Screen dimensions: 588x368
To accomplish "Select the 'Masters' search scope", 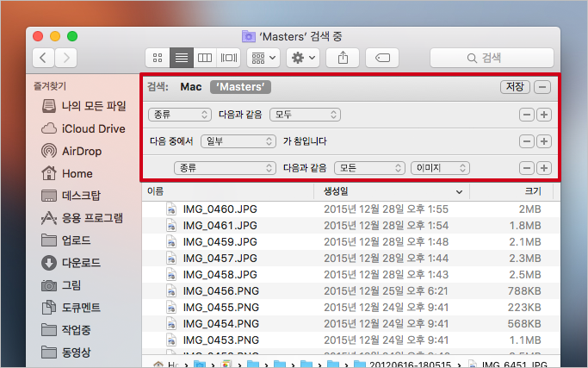I will point(240,87).
